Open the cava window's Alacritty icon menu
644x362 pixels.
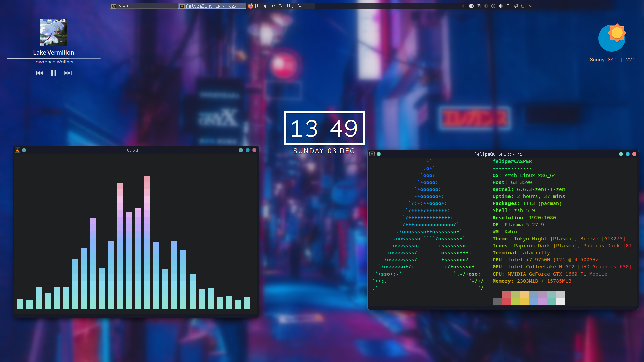pos(17,150)
